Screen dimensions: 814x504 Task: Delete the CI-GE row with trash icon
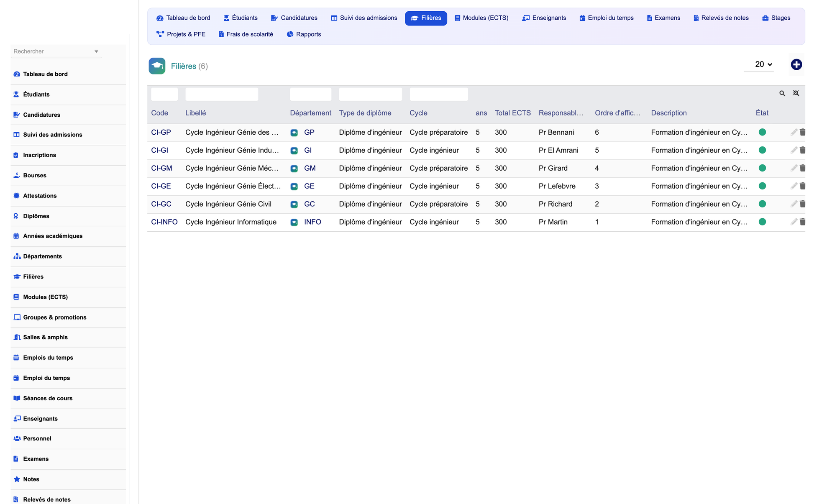[x=802, y=186]
